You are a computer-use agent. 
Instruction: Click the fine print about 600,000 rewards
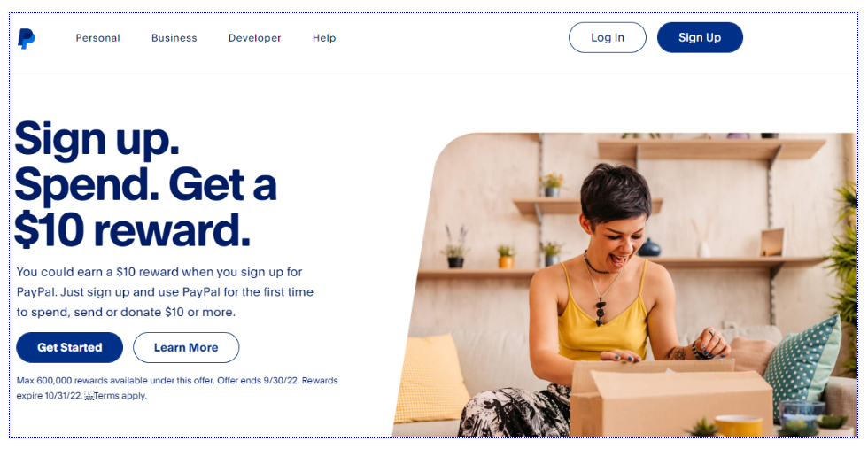[177, 388]
